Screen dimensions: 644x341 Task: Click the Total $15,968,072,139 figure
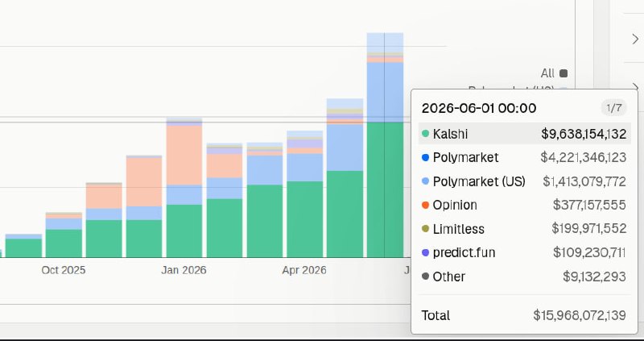(x=580, y=315)
